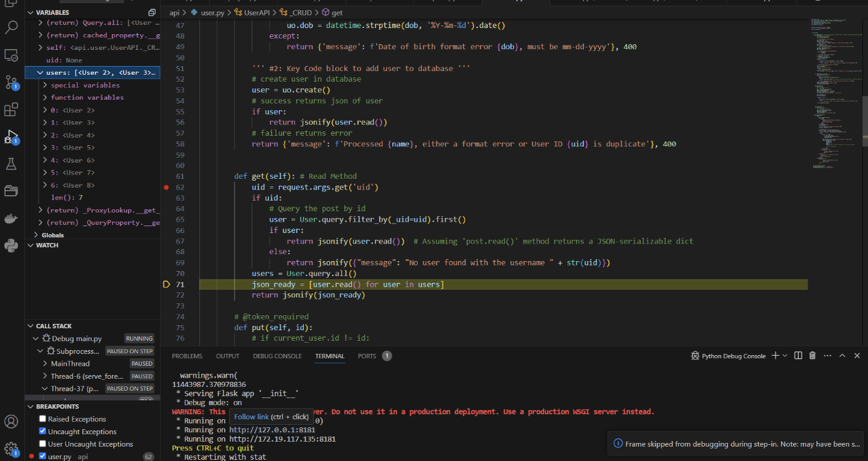Click the new terminal plus icon
This screenshot has width=868, height=461.
coord(775,356)
